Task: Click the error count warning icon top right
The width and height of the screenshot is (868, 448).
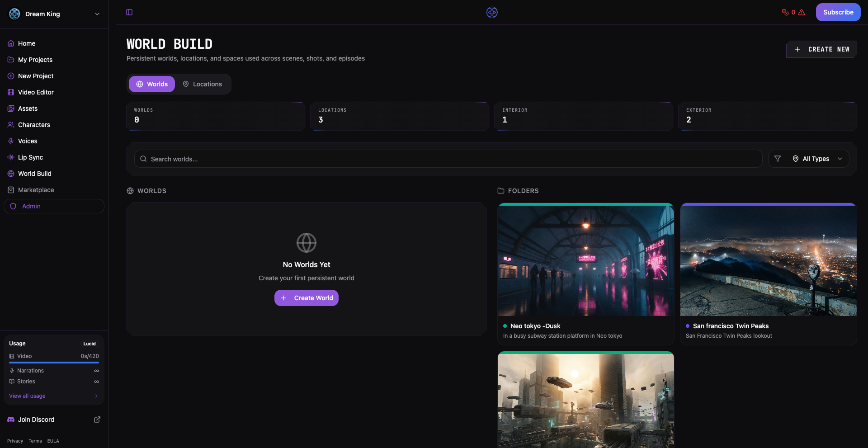Action: [802, 12]
